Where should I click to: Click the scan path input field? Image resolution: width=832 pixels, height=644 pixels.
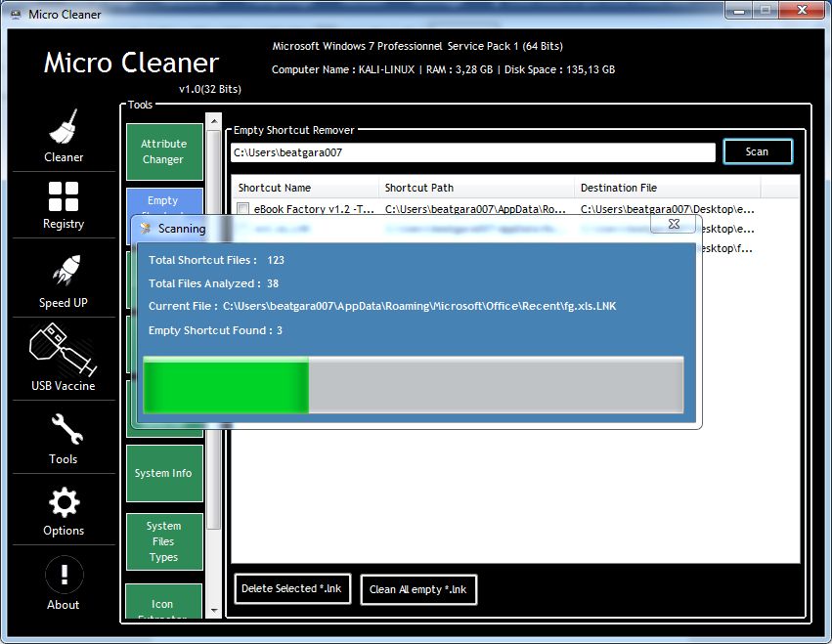coord(473,152)
